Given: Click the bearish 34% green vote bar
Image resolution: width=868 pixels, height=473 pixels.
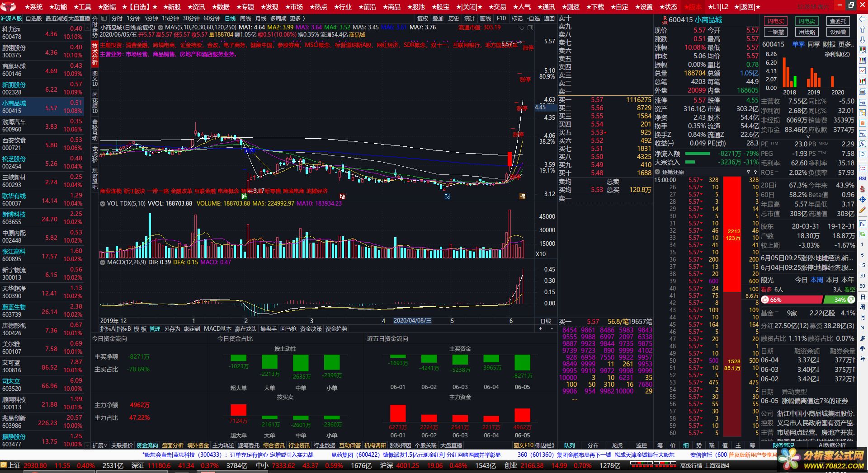Looking at the screenshot, I should pos(840,300).
